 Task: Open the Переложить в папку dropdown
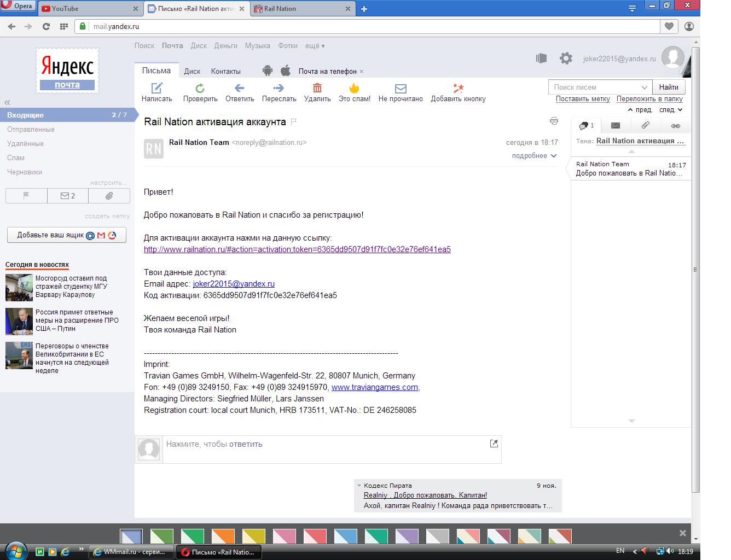tap(649, 99)
